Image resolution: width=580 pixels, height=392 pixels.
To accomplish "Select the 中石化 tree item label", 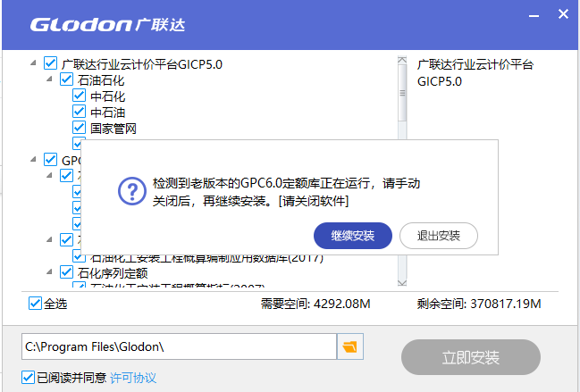I will click(107, 96).
